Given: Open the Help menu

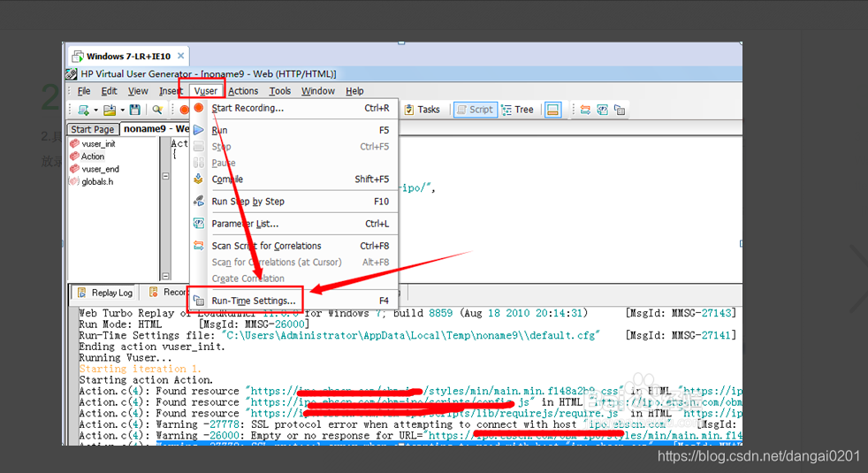Looking at the screenshot, I should tap(354, 91).
